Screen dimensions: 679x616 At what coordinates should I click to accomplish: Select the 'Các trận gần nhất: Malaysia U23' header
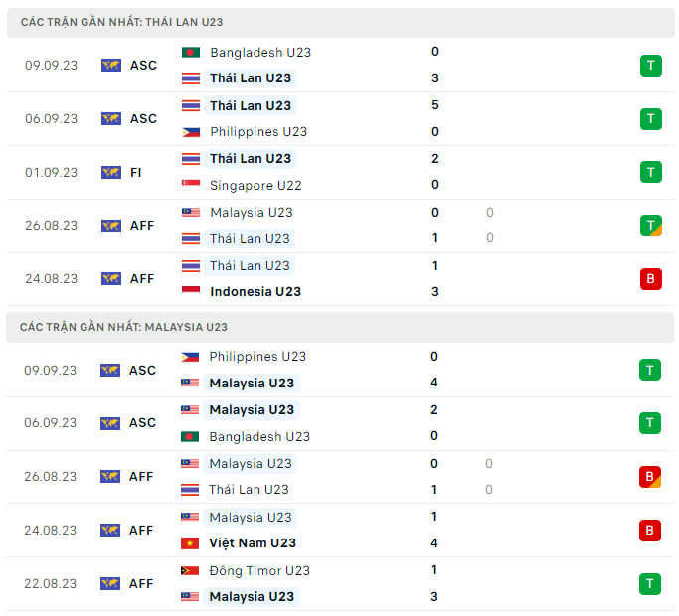click(123, 327)
